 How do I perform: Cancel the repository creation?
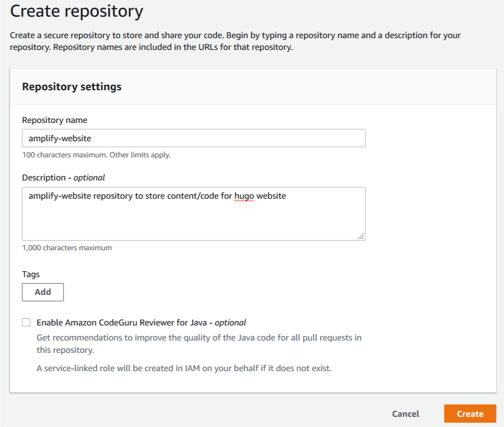pyautogui.click(x=405, y=414)
